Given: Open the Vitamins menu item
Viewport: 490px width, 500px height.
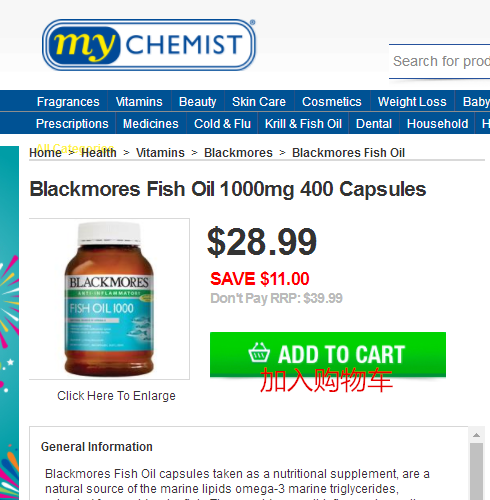Looking at the screenshot, I should tap(139, 101).
